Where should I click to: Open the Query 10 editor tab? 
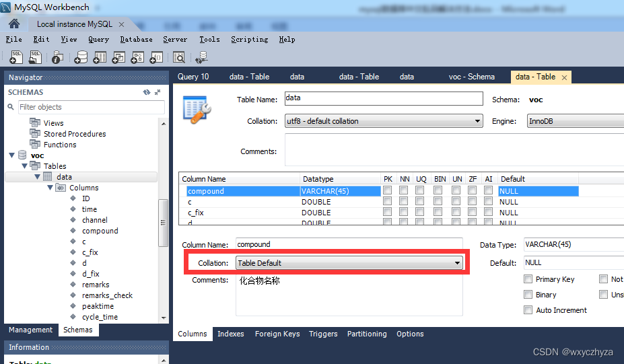pos(193,77)
